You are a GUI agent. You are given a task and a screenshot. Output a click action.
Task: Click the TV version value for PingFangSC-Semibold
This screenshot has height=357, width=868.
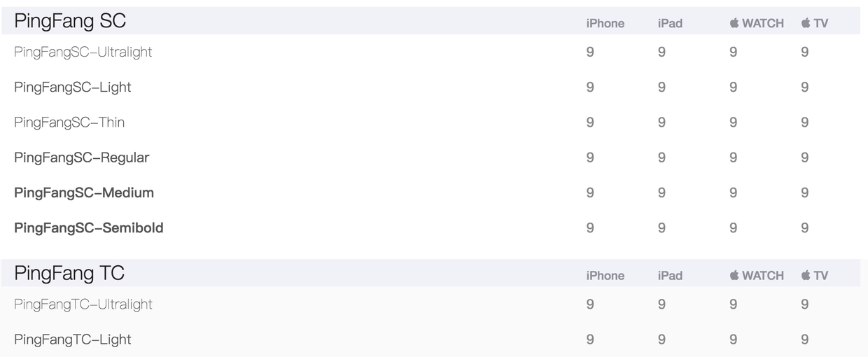click(805, 227)
